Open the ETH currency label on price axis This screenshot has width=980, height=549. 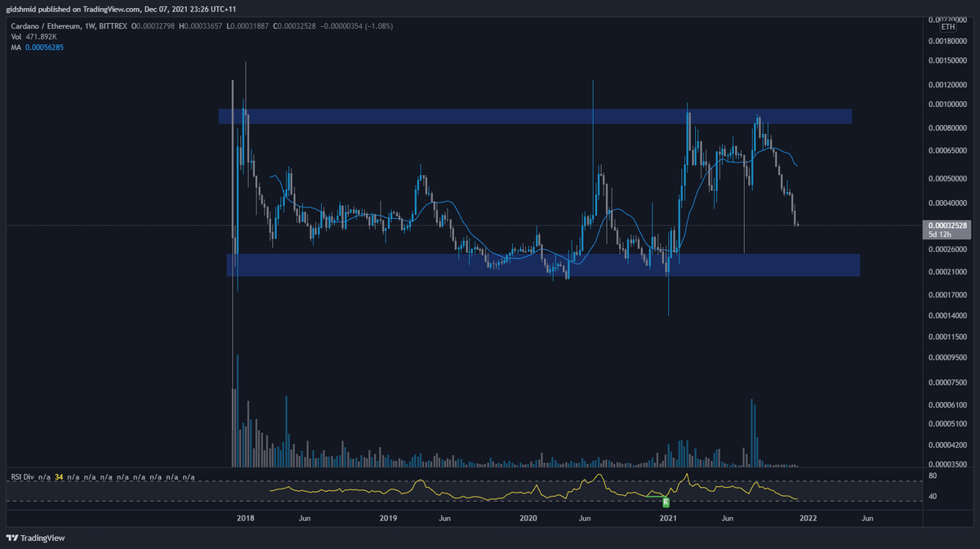point(947,27)
